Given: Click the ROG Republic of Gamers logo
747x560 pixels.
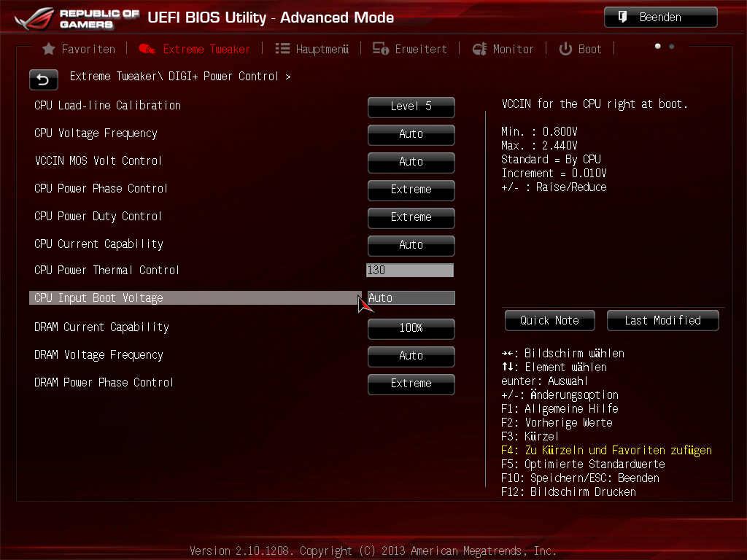Looking at the screenshot, I should coord(77,18).
